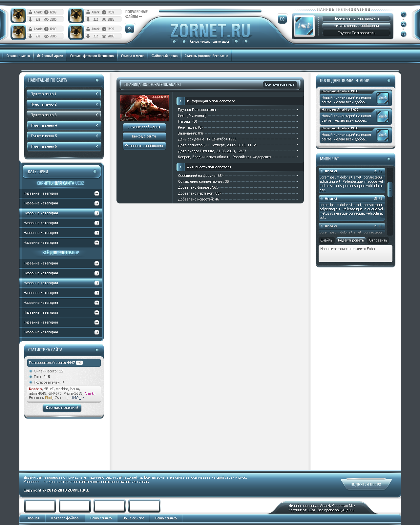Image resolution: width=420 pixels, height=525 pixels.
Task: Click Группа: Пользователь in user panel
Action: (x=356, y=33)
